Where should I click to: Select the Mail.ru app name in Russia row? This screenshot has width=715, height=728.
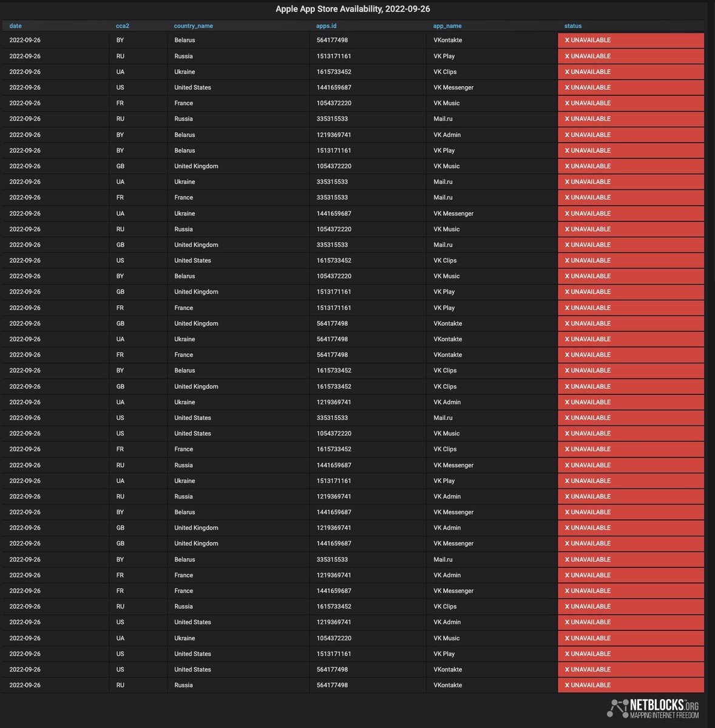442,119
